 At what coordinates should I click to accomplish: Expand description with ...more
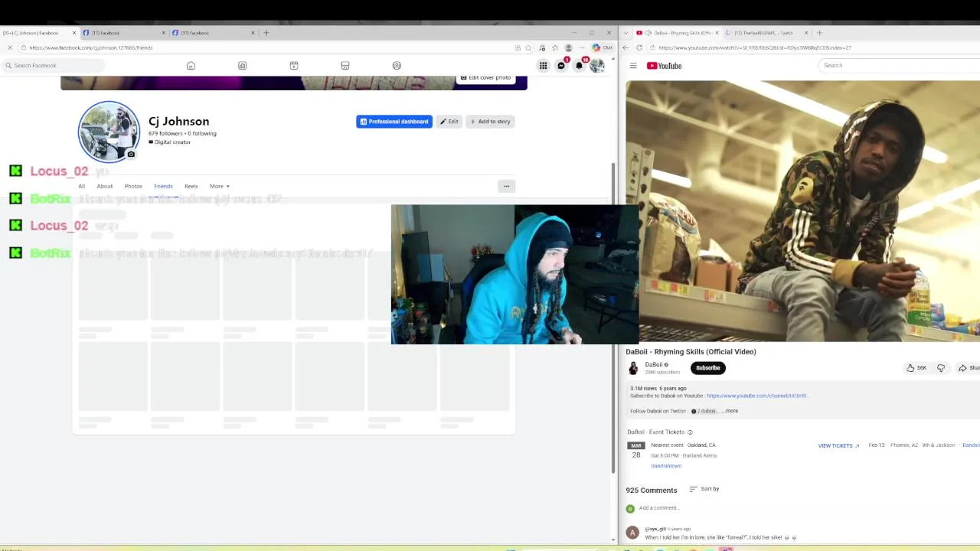click(x=730, y=411)
